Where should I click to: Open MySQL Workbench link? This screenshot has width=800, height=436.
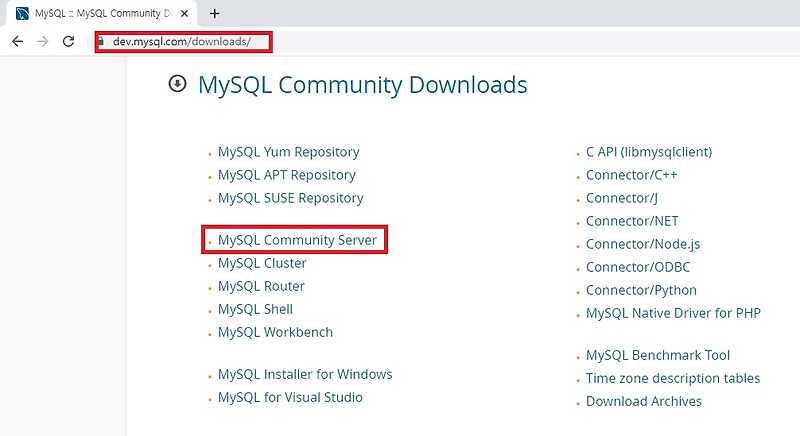[276, 332]
